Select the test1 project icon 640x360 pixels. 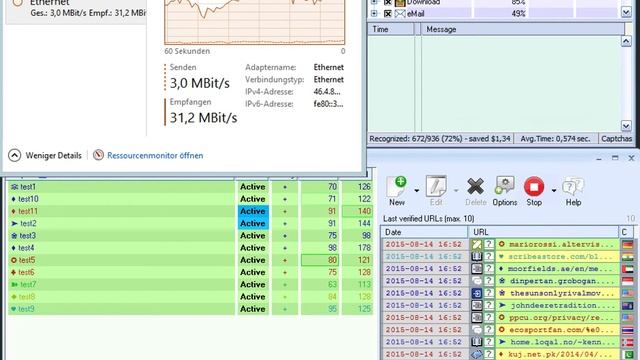[14, 187]
